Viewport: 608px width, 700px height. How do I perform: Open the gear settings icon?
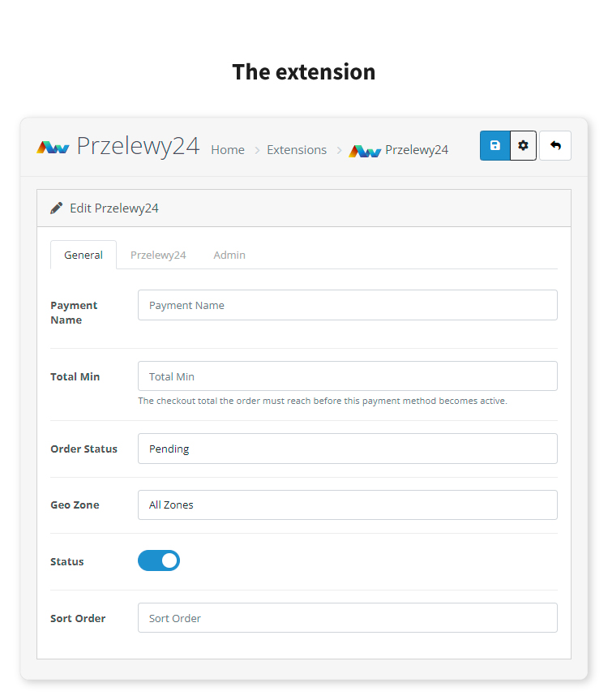coord(523,145)
